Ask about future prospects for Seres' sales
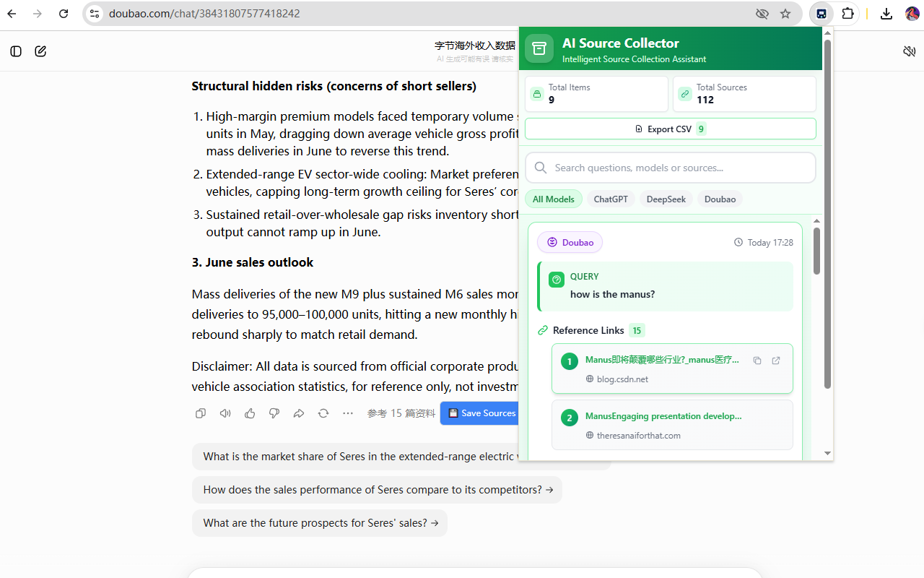The height and width of the screenshot is (578, 924). point(320,523)
